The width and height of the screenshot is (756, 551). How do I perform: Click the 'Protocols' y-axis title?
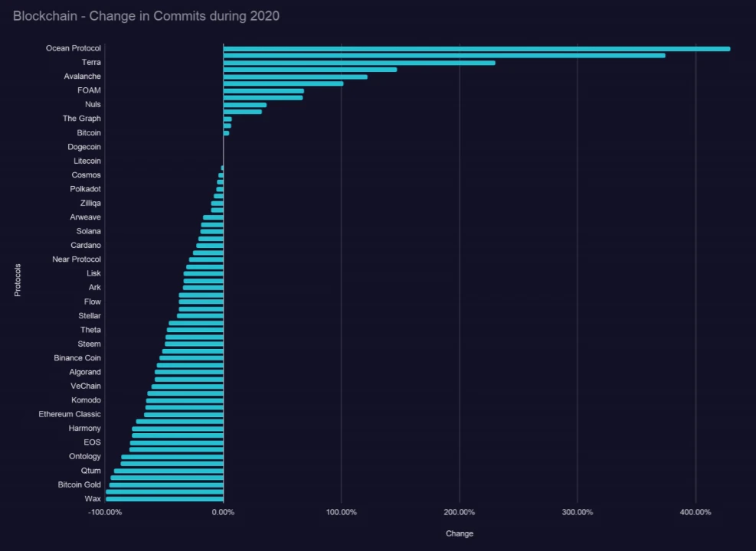coord(18,280)
